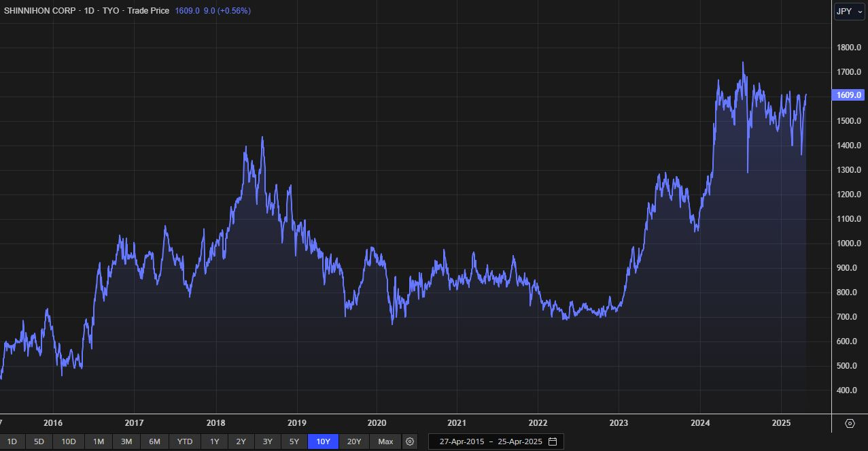Click the 2017 label on time axis

click(x=135, y=423)
